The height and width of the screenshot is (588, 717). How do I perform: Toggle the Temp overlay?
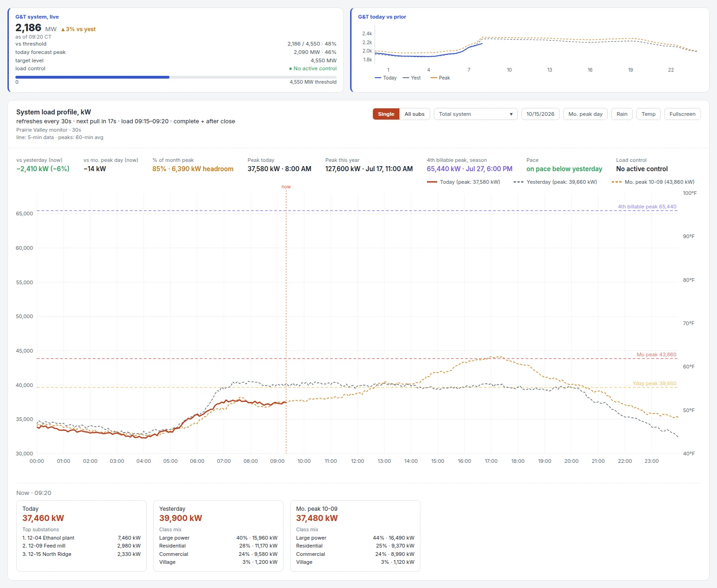(x=648, y=114)
